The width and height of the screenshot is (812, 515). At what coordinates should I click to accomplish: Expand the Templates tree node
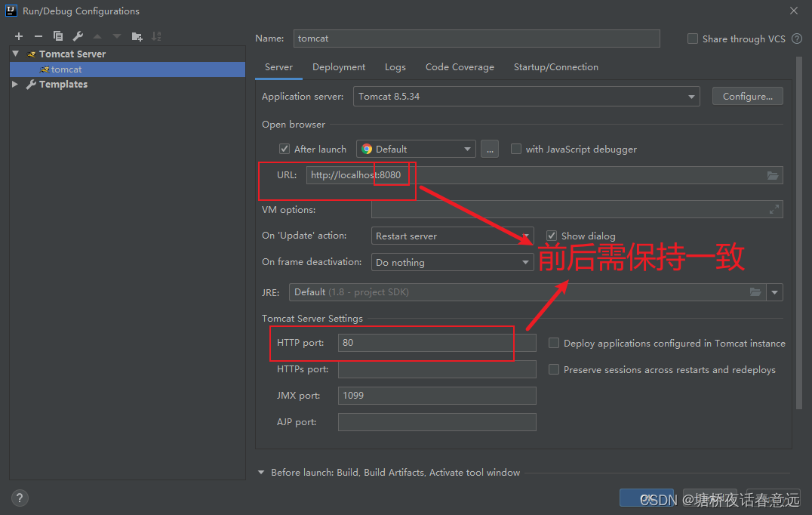coord(15,84)
